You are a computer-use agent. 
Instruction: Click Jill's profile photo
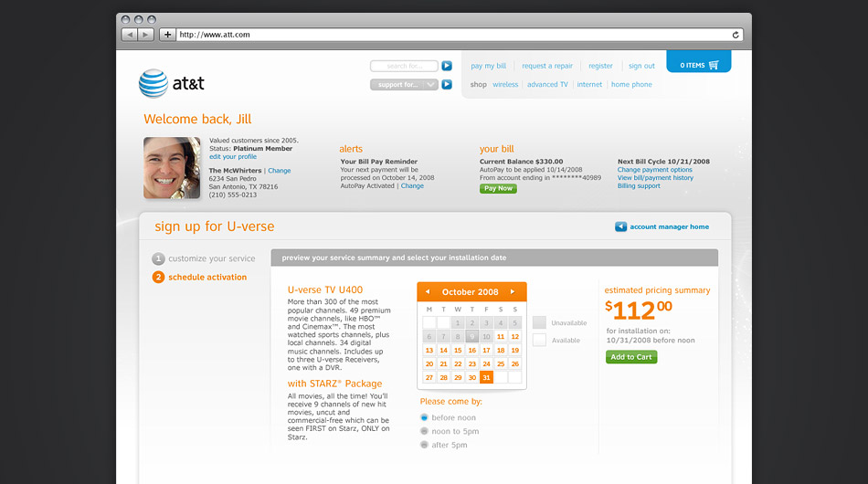pyautogui.click(x=172, y=168)
